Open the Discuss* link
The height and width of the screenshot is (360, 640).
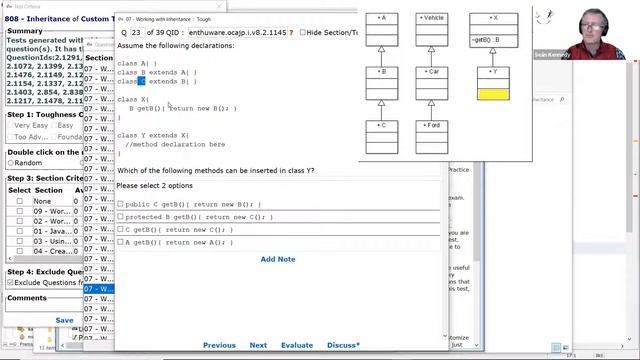coord(343,345)
